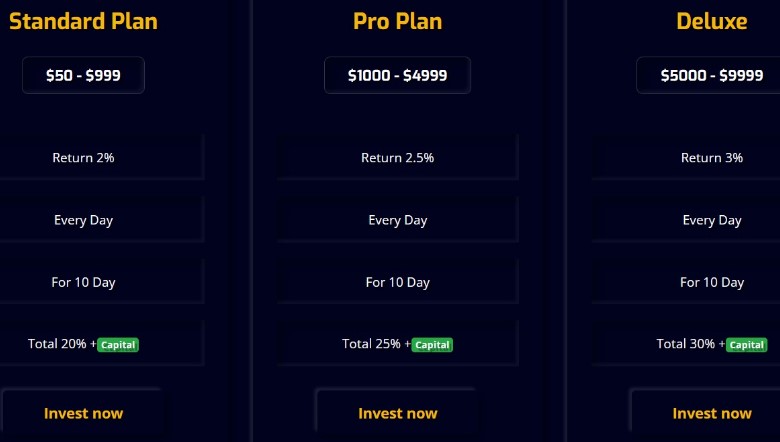The width and height of the screenshot is (780, 442).
Task: Click Every Day row in Pro Plan
Action: point(398,220)
